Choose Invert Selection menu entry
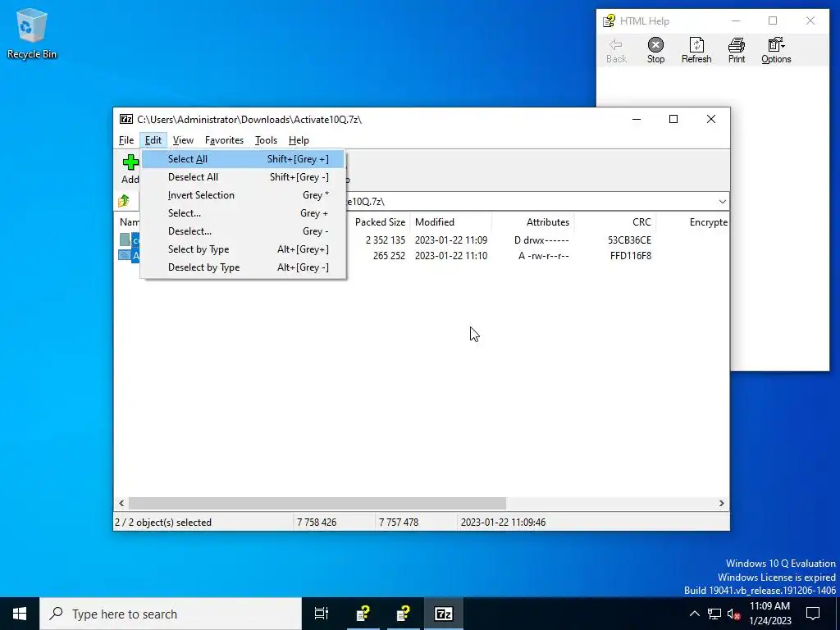Image resolution: width=840 pixels, height=630 pixels. [243, 195]
